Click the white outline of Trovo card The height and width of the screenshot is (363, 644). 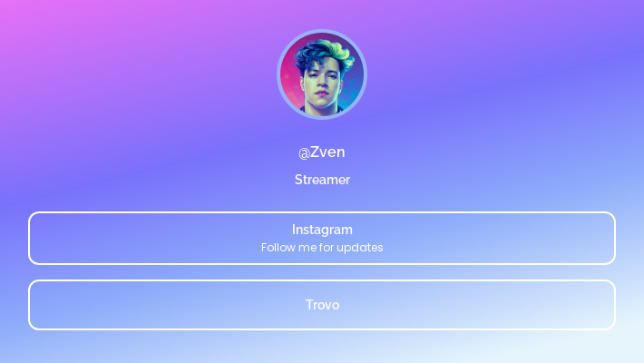point(322,280)
